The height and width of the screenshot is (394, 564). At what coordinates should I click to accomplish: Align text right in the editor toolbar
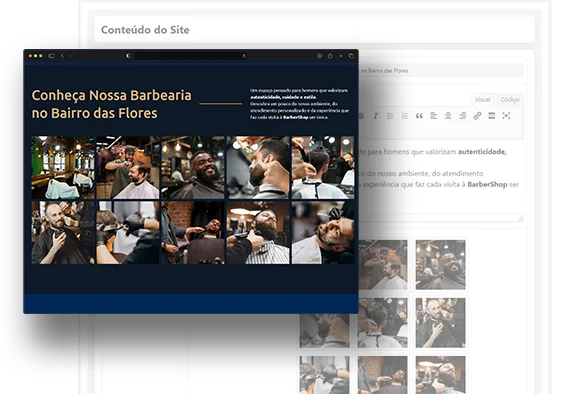click(x=463, y=116)
